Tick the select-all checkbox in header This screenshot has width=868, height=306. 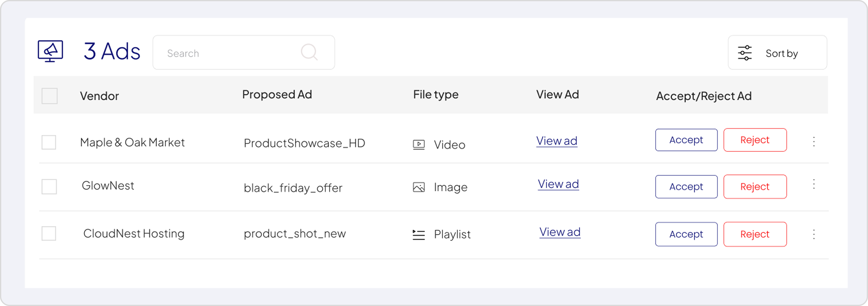click(x=50, y=96)
